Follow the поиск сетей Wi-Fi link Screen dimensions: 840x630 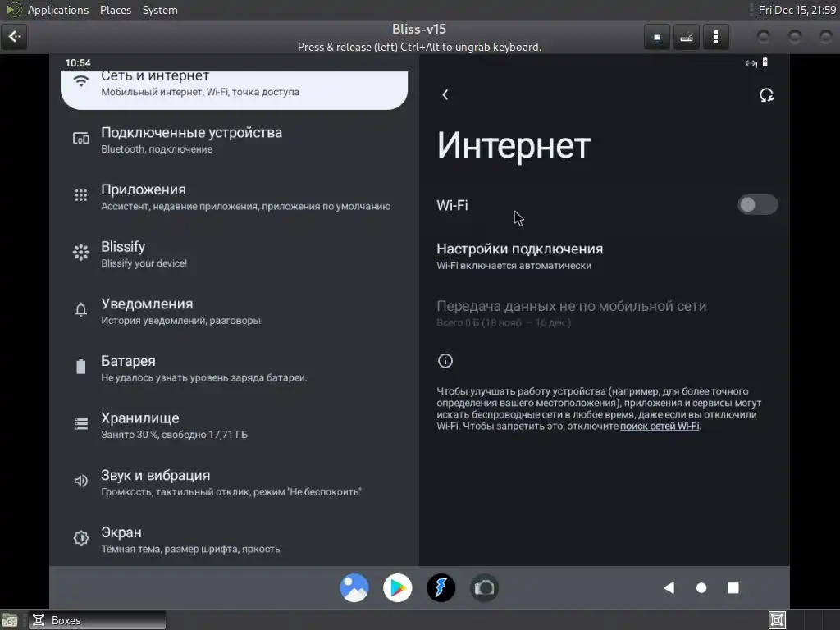tap(660, 427)
